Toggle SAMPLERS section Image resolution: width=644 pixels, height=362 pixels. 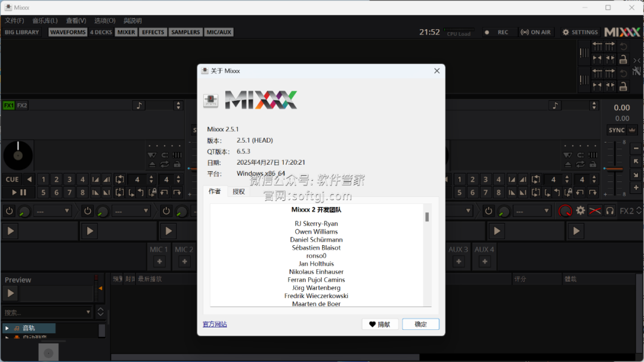[x=185, y=32]
